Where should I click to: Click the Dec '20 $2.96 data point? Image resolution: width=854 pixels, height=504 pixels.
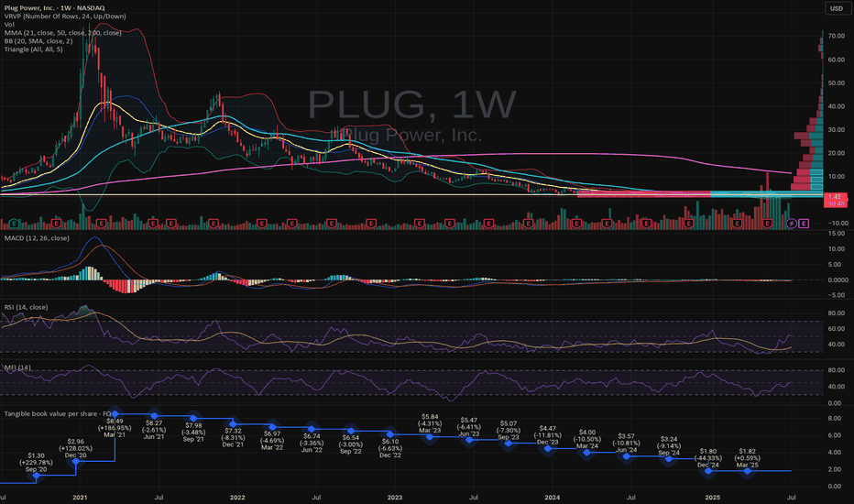click(x=76, y=462)
